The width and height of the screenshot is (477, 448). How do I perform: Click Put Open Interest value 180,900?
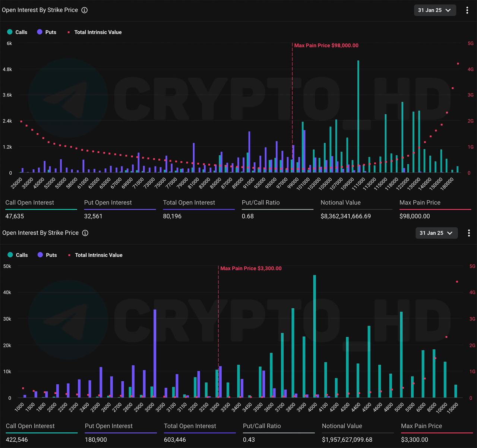pyautogui.click(x=96, y=439)
